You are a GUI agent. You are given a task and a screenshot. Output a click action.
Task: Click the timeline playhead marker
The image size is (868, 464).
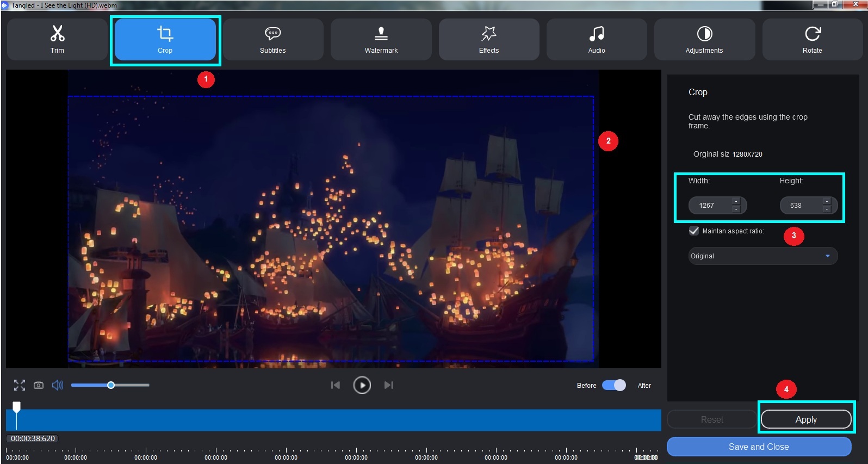(17, 407)
